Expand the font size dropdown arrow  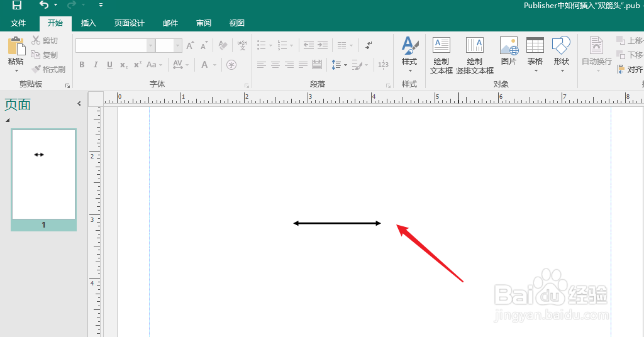click(x=177, y=45)
